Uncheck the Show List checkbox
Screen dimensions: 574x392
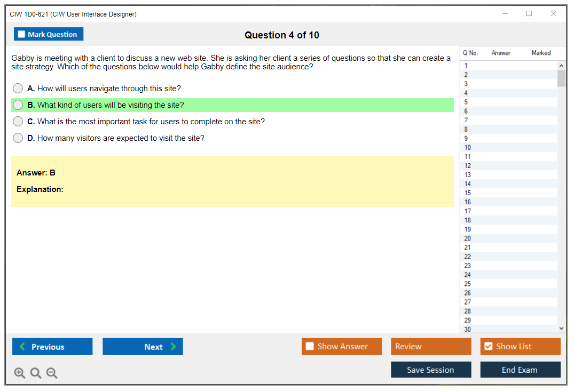point(488,347)
